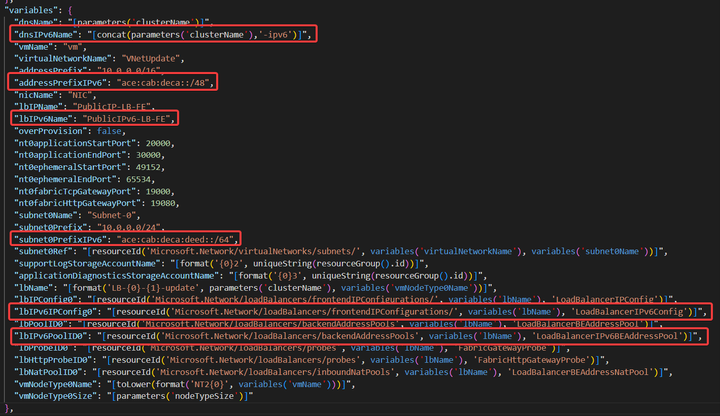
Task: Select the 'LoadBalancerBEAddressNatPool' string
Action: tap(580, 371)
